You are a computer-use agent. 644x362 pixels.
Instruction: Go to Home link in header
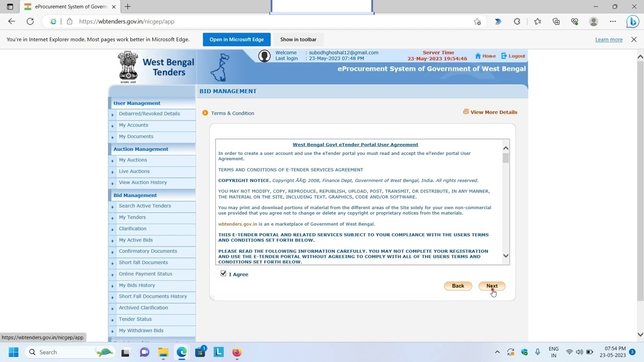pos(489,56)
